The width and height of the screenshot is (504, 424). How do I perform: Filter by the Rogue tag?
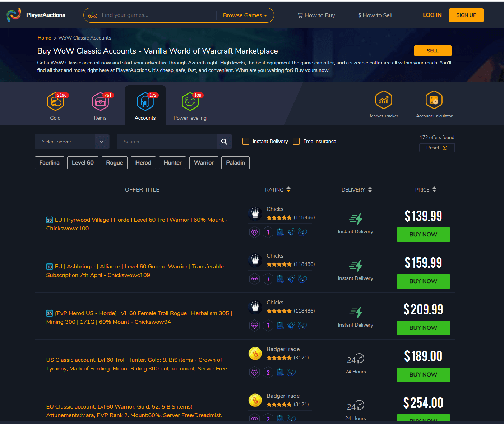point(115,163)
